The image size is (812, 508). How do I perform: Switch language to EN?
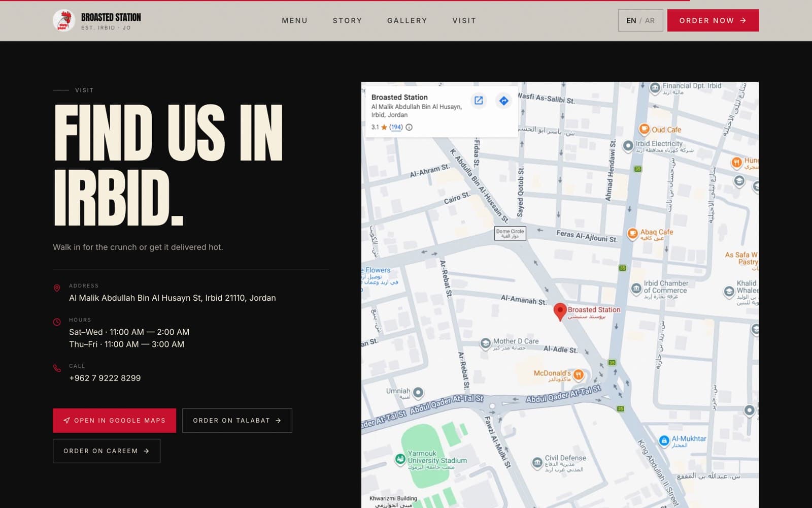coord(631,21)
